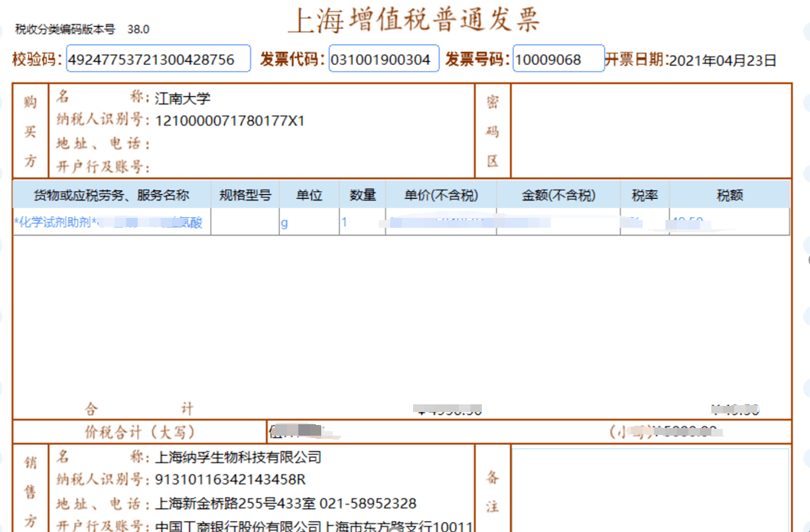
Task: Click the 开票日期 value 2021年04月23日
Action: coord(723,60)
